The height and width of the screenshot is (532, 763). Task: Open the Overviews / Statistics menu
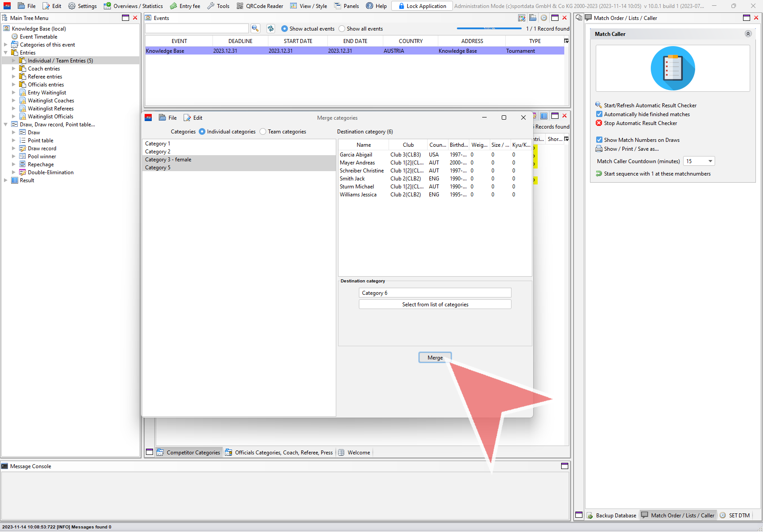(133, 6)
